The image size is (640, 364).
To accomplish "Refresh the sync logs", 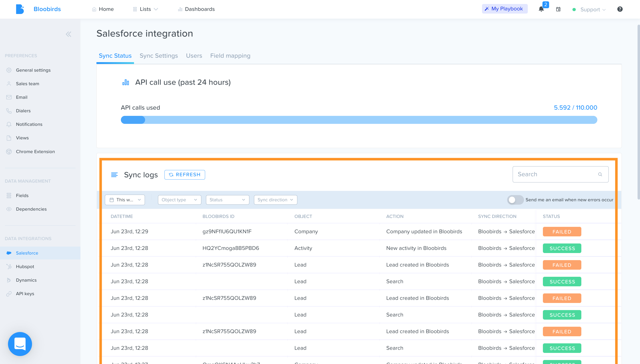I will (185, 175).
